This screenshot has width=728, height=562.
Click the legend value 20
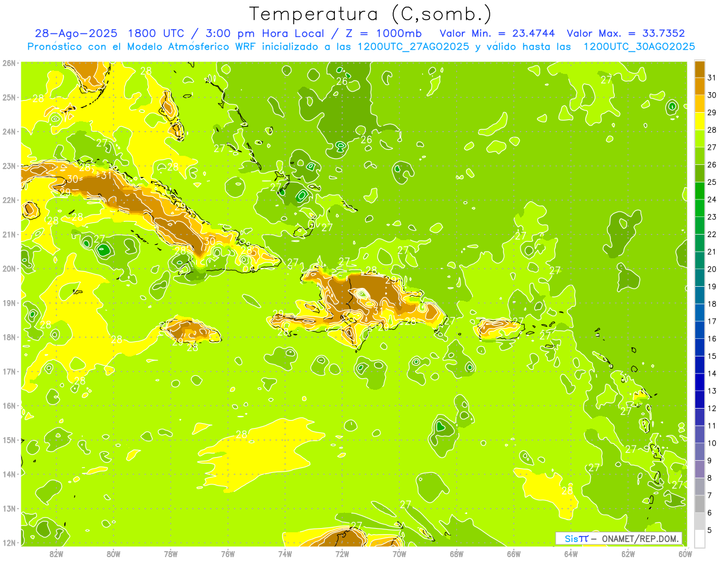(712, 269)
